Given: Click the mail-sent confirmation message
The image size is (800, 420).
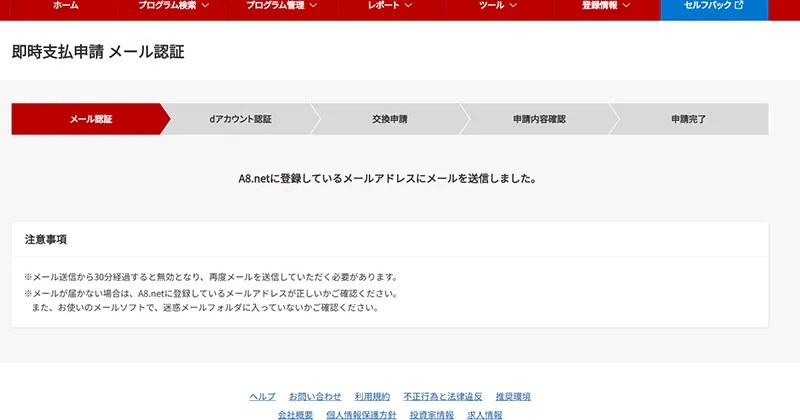Looking at the screenshot, I should point(387,179).
